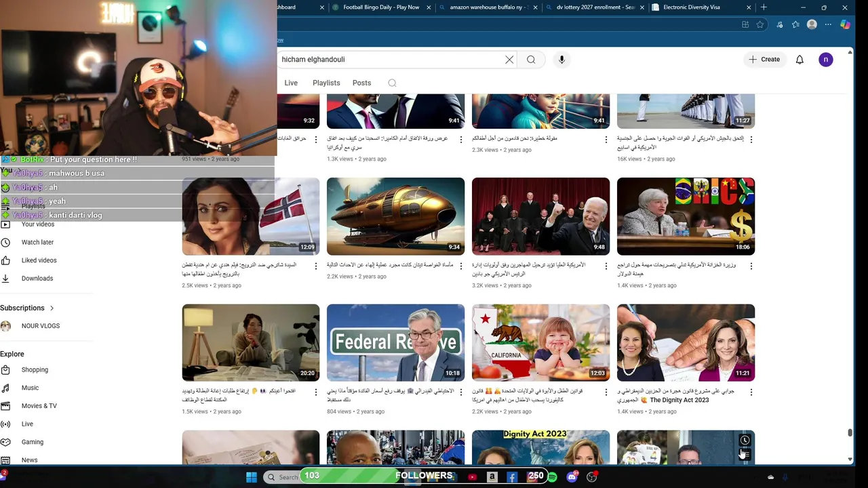Expand the Subscriptions section chevron
This screenshot has height=488, width=868.
(x=52, y=308)
